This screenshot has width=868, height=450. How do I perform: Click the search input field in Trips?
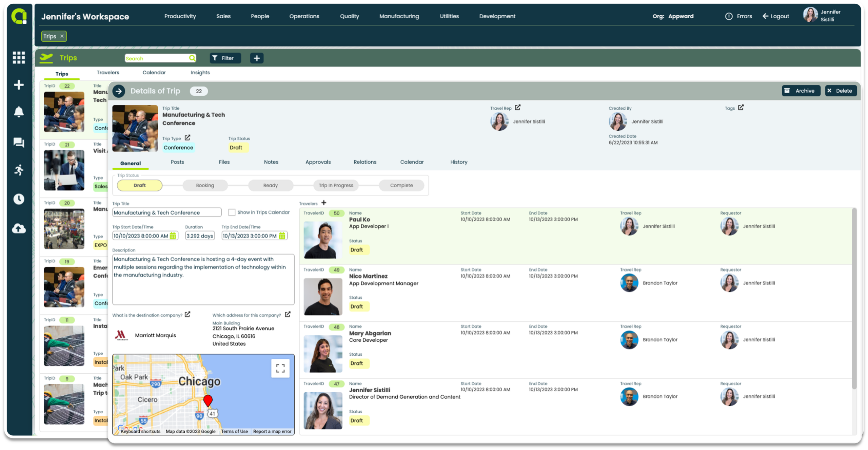pyautogui.click(x=160, y=58)
